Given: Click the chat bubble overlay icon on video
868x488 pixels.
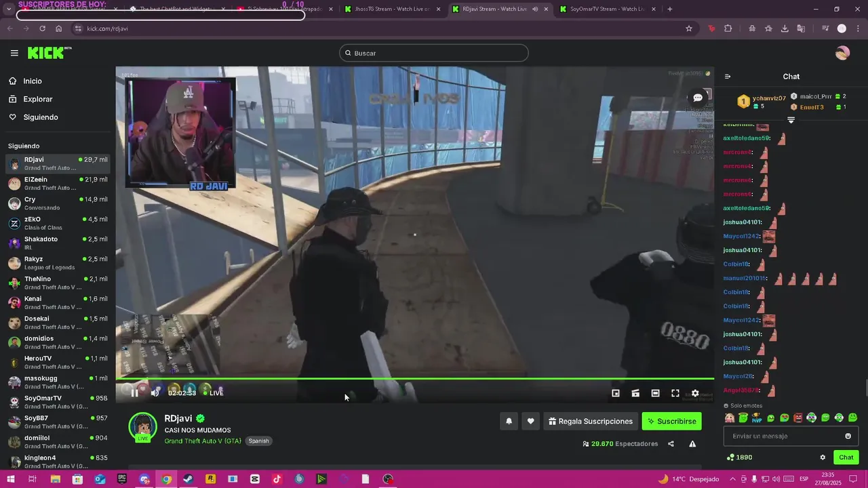Looking at the screenshot, I should click(697, 98).
